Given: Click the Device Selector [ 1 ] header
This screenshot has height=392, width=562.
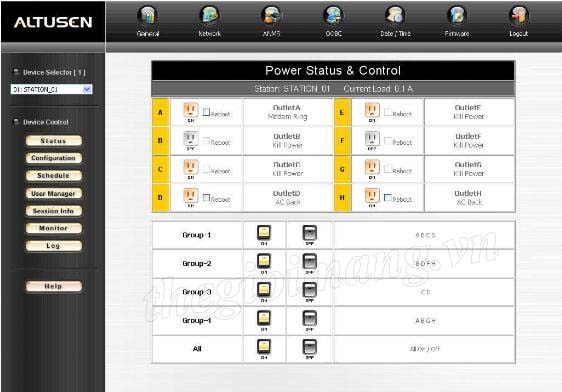Looking at the screenshot, I should point(54,72).
